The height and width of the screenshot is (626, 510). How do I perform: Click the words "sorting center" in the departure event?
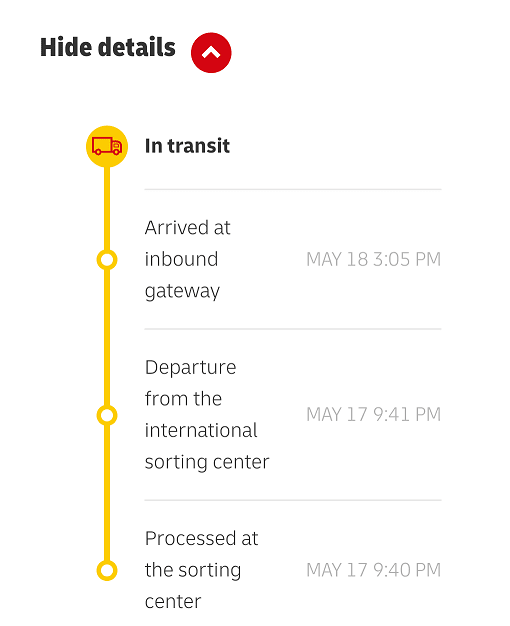tap(207, 462)
